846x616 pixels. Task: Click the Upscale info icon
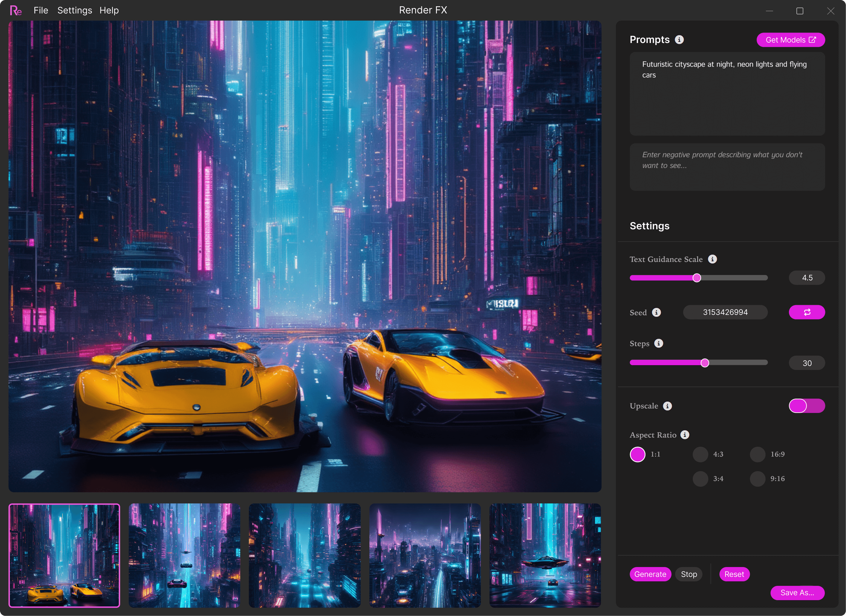click(x=668, y=406)
